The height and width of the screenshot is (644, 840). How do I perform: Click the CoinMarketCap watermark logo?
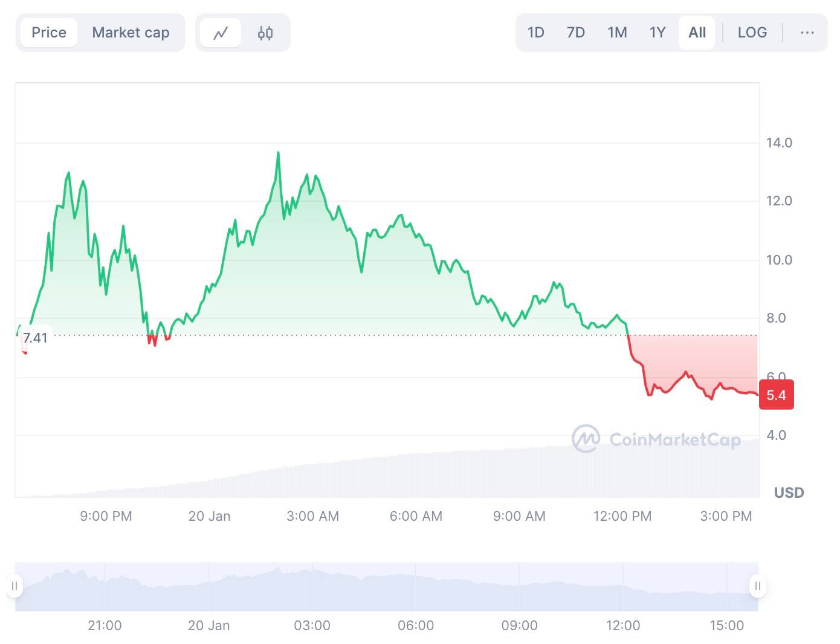pos(656,439)
